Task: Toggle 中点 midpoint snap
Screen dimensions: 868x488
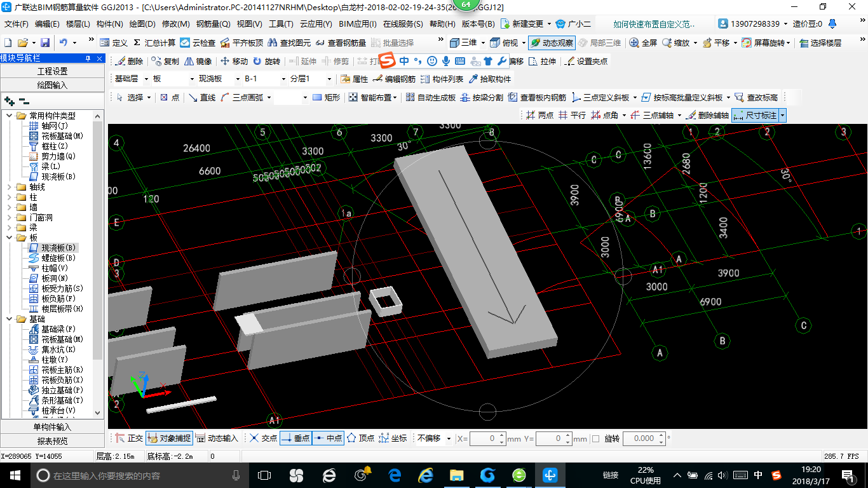Action: (x=328, y=438)
